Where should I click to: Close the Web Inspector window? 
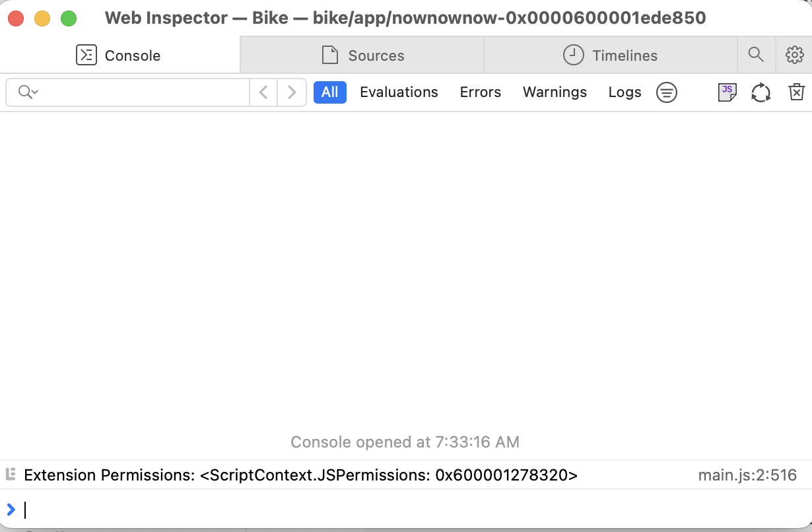click(x=16, y=18)
